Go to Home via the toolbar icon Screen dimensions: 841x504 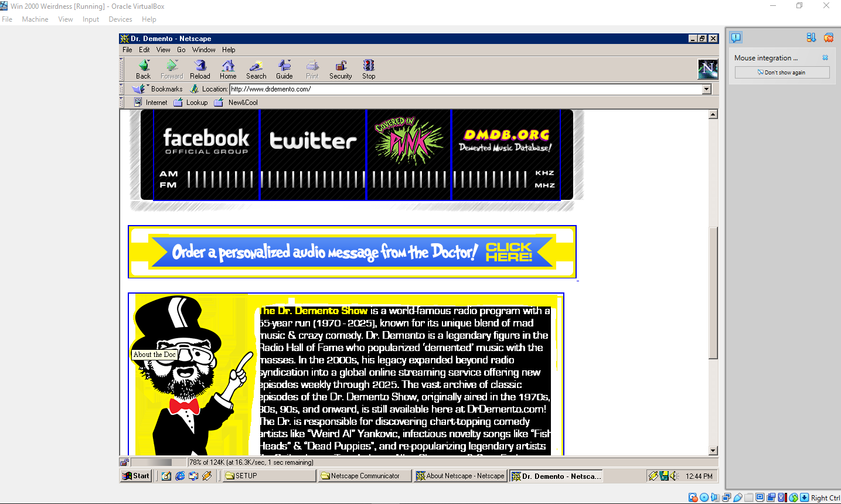[x=228, y=69]
